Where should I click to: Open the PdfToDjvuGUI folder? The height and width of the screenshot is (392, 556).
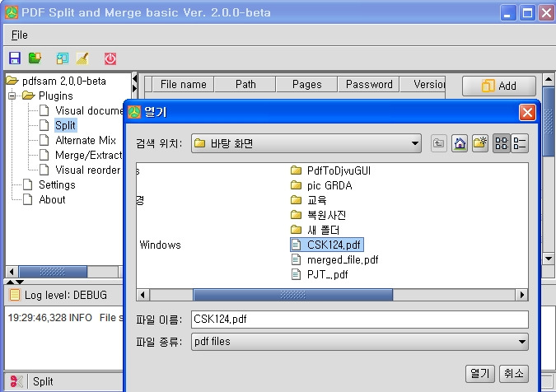(x=330, y=170)
